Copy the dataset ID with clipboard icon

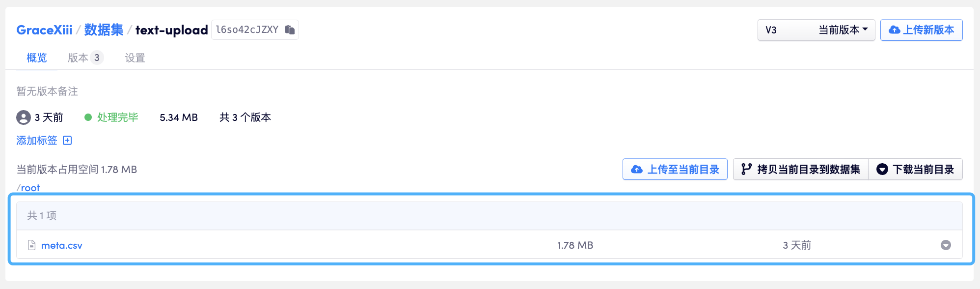pyautogui.click(x=290, y=30)
